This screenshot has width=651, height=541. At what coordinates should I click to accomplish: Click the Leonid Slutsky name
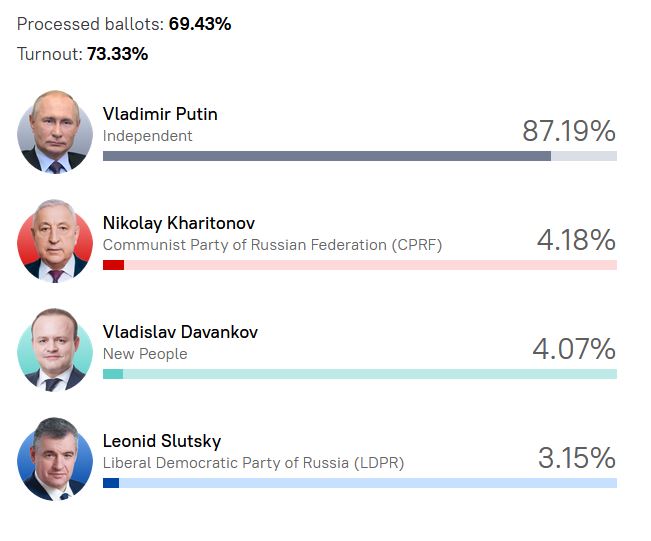(x=162, y=441)
